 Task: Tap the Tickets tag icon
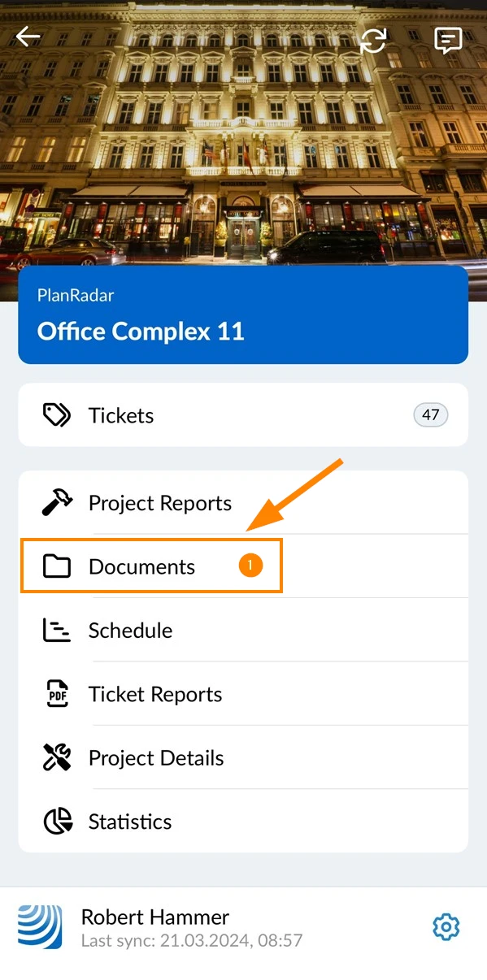[x=57, y=415]
